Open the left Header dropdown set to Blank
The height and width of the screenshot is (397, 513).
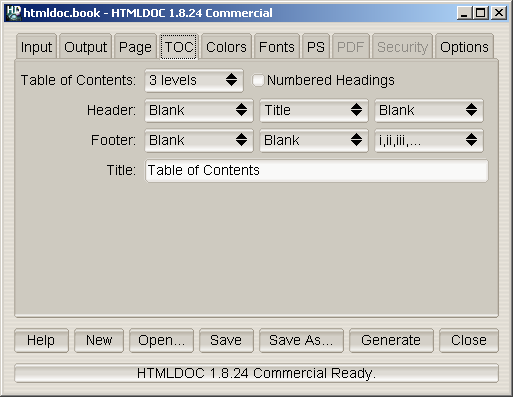199,110
